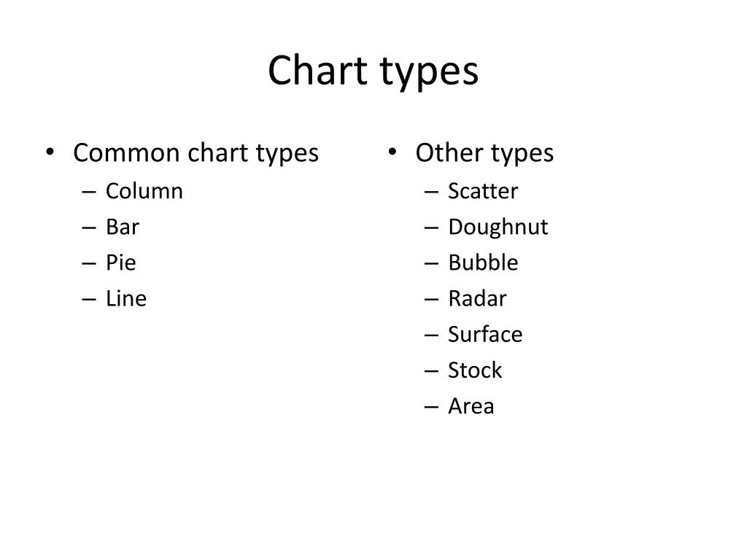Select the Line list item
This screenshot has width=747, height=560.
coord(126,298)
